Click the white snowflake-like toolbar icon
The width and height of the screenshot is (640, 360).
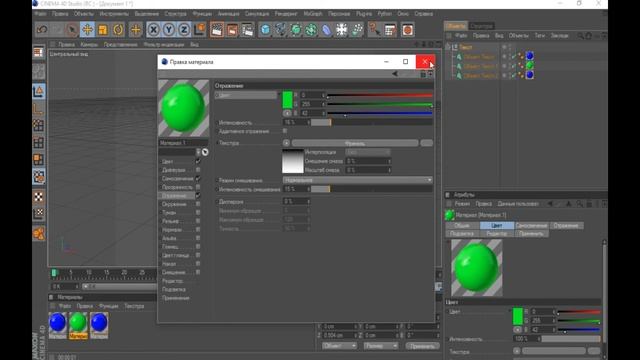point(341,29)
